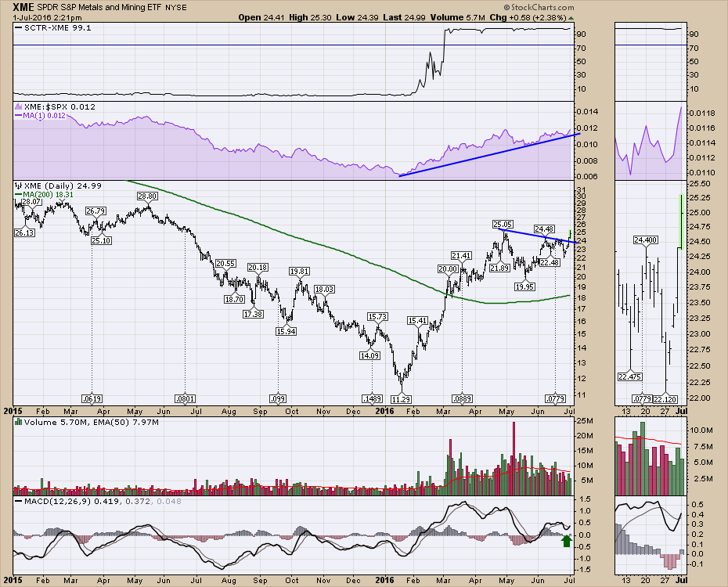Click the green arrow on MACD panel

tap(566, 541)
